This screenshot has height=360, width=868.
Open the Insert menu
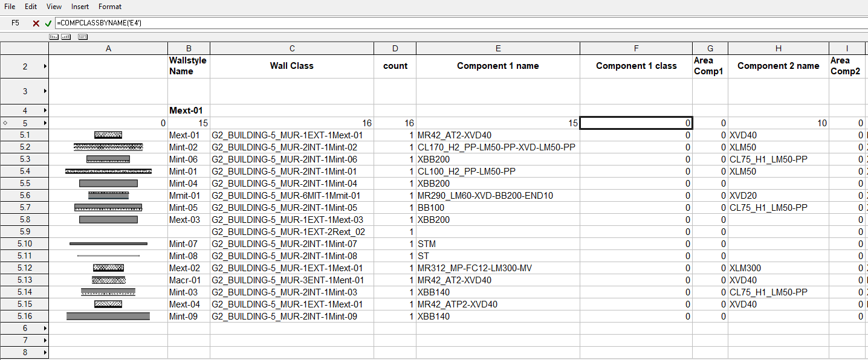[x=80, y=7]
